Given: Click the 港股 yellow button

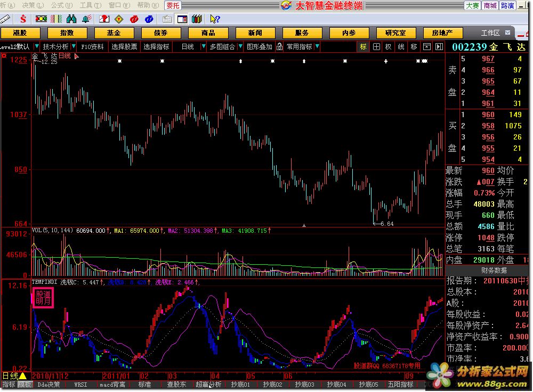Looking at the screenshot, I should [20, 33].
